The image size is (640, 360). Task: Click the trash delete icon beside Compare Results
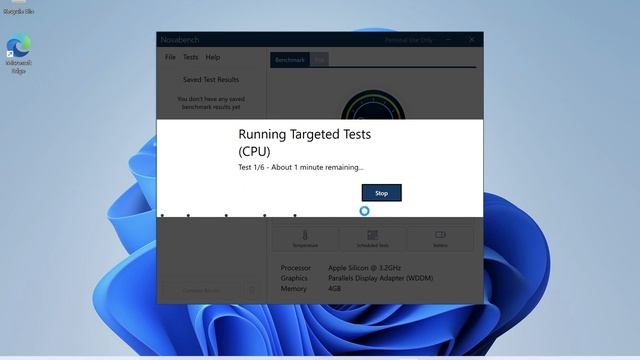[x=252, y=290]
